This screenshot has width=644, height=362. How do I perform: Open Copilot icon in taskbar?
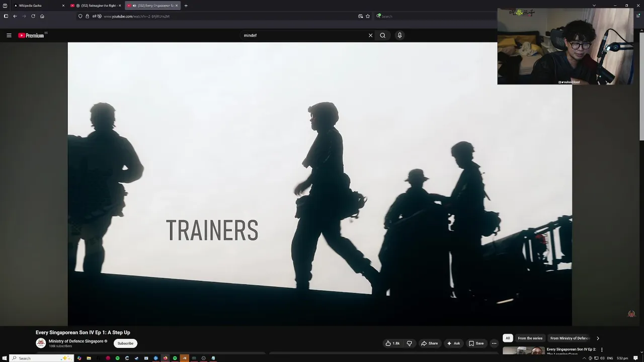(79, 358)
